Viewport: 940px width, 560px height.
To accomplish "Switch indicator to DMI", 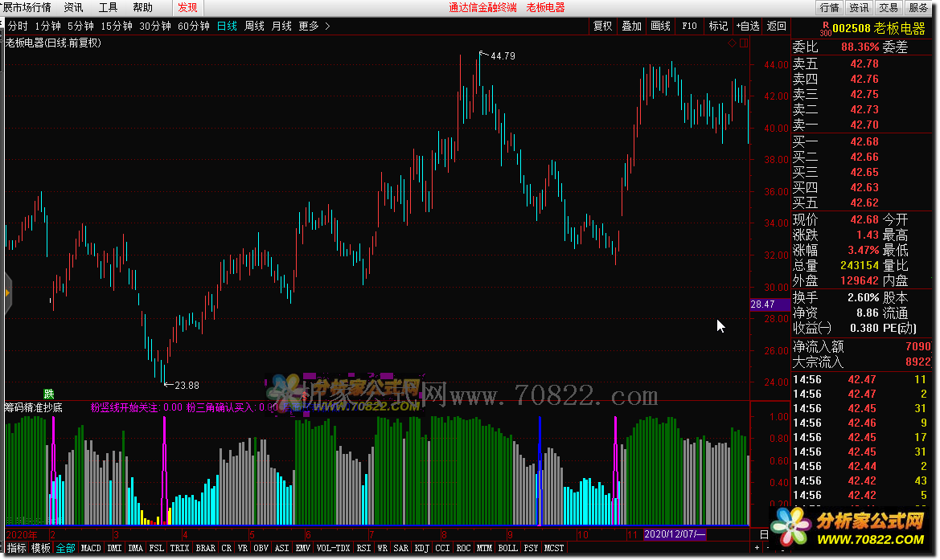I will coord(114,548).
